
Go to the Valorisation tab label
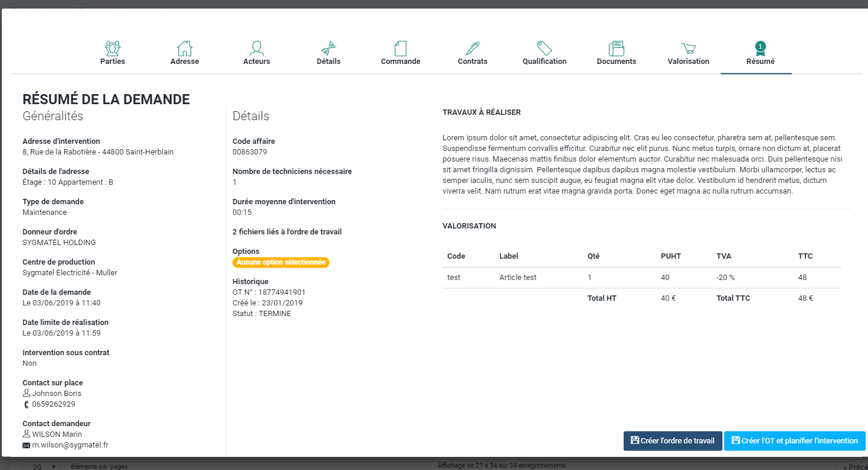point(688,62)
